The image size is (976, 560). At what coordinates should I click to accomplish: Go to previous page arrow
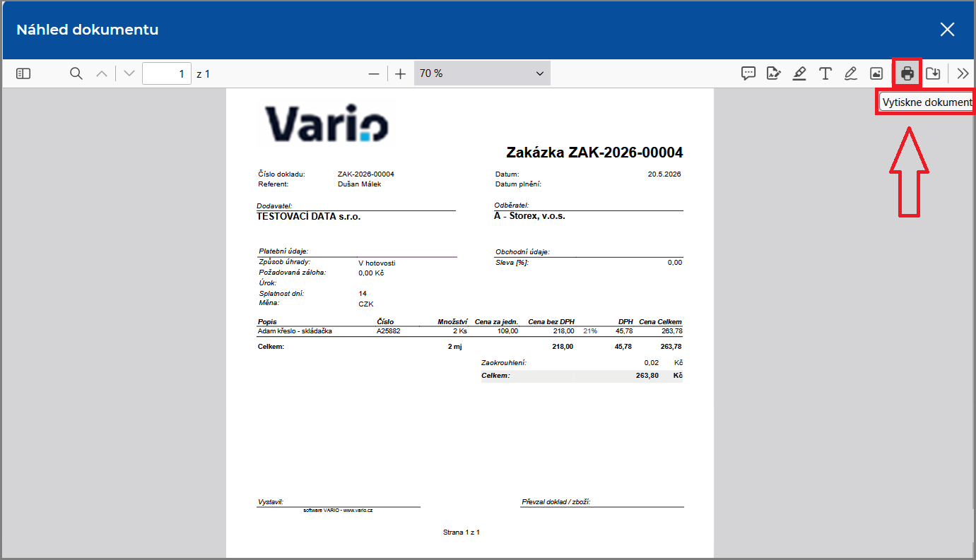[x=102, y=73]
